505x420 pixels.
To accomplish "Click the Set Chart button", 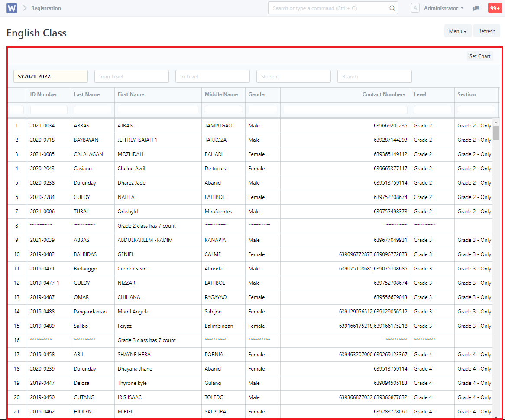I will click(479, 56).
